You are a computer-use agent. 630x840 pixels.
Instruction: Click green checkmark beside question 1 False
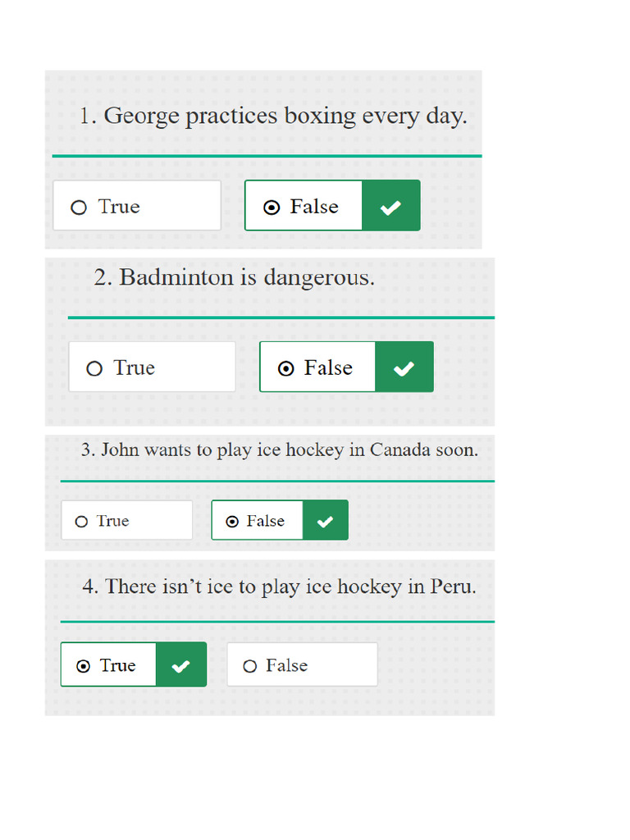(x=391, y=207)
